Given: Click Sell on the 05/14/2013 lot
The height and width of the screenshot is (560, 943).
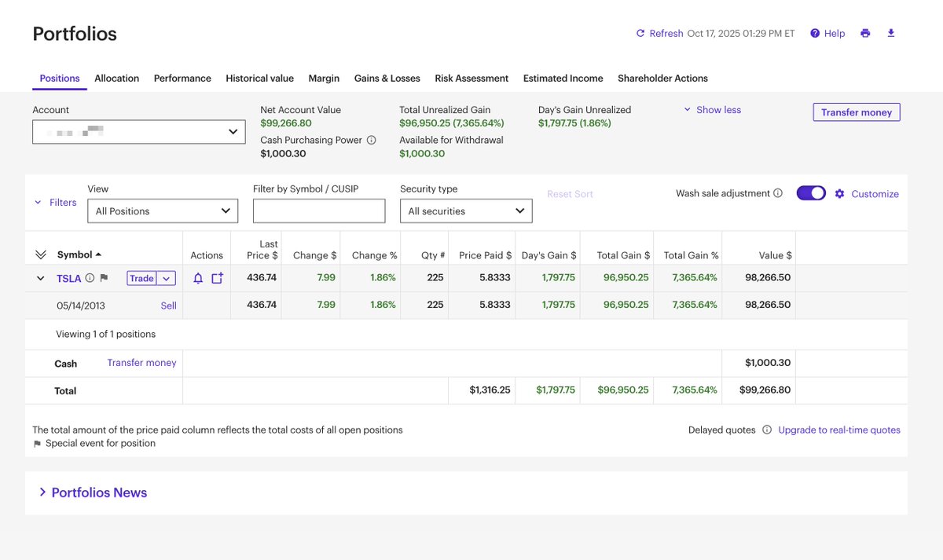Looking at the screenshot, I should (168, 305).
